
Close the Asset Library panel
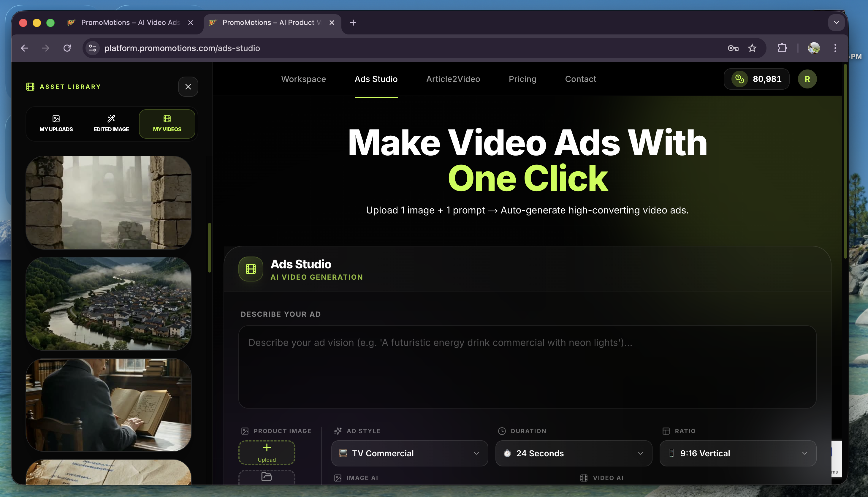click(188, 87)
